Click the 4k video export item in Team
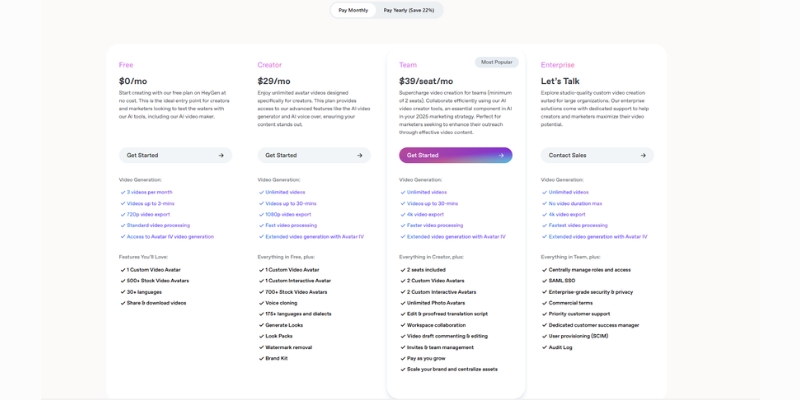The image size is (800, 400). [425, 214]
